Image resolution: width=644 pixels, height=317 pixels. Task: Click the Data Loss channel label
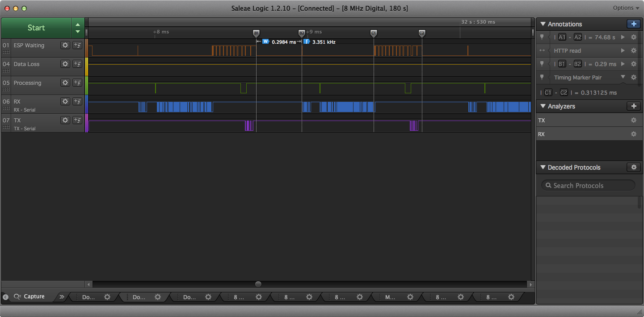click(27, 64)
